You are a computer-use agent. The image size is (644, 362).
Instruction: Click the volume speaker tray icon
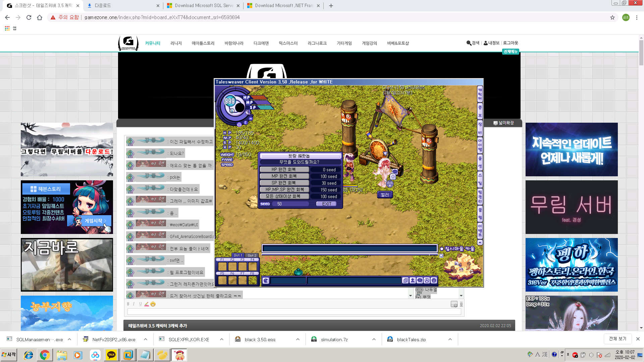[x=591, y=355]
